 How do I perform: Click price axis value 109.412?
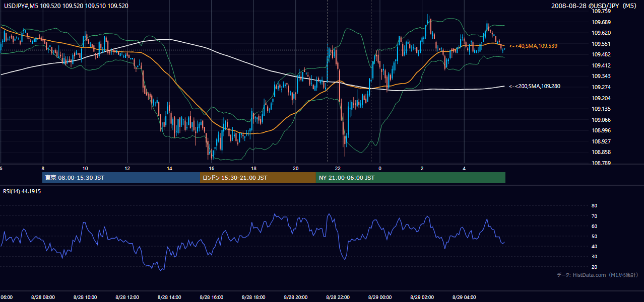[601, 65]
